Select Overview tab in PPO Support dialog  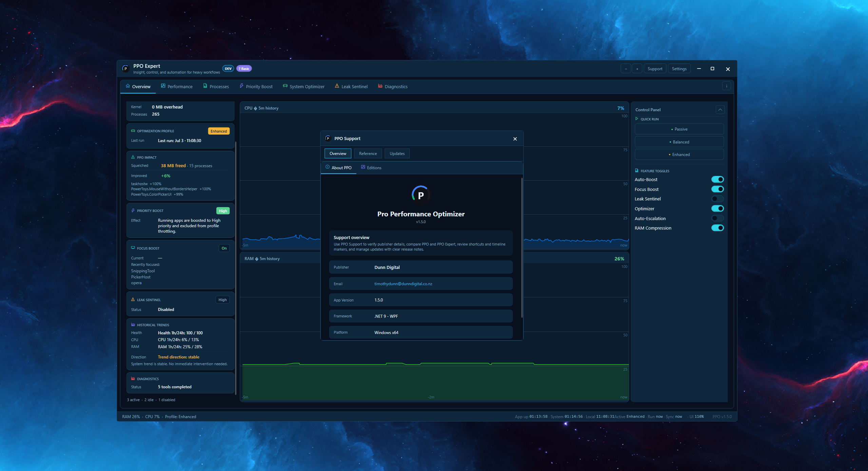click(x=338, y=154)
